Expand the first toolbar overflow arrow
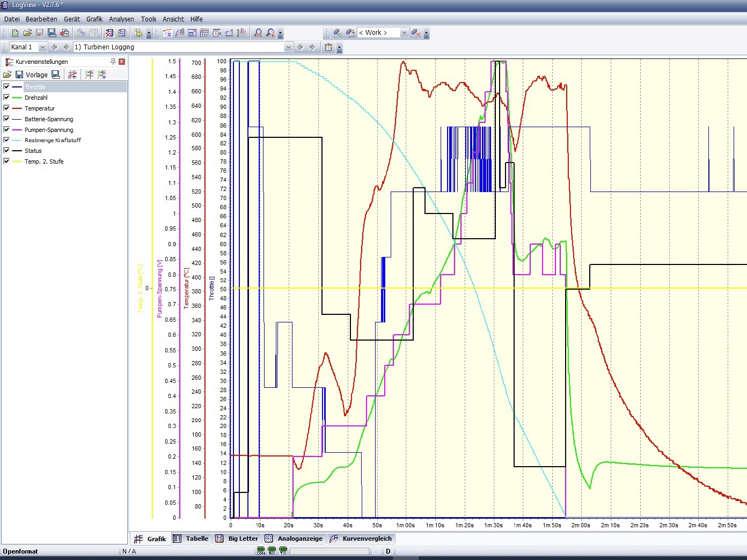The height and width of the screenshot is (560, 747). pyautogui.click(x=149, y=33)
